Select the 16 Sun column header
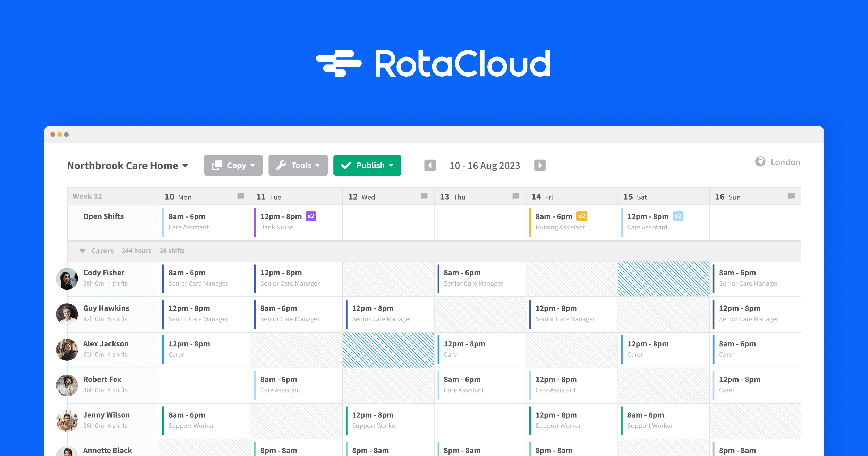Screen dimensions: 868x456 [x=755, y=197]
